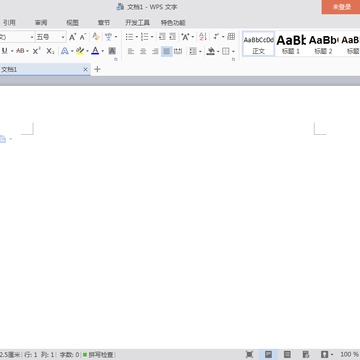Open the paste options icon beside the page
Screen dimensions: 360x360
[x=3, y=139]
